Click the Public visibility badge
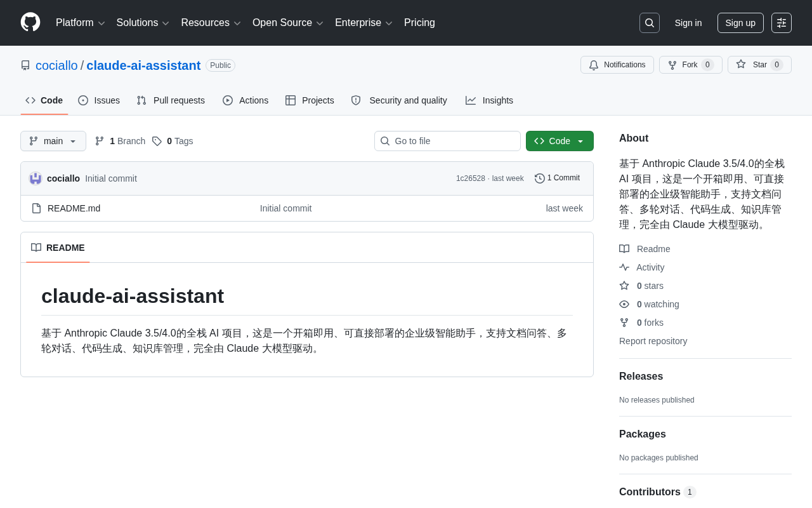The width and height of the screenshot is (812, 508). [220, 65]
